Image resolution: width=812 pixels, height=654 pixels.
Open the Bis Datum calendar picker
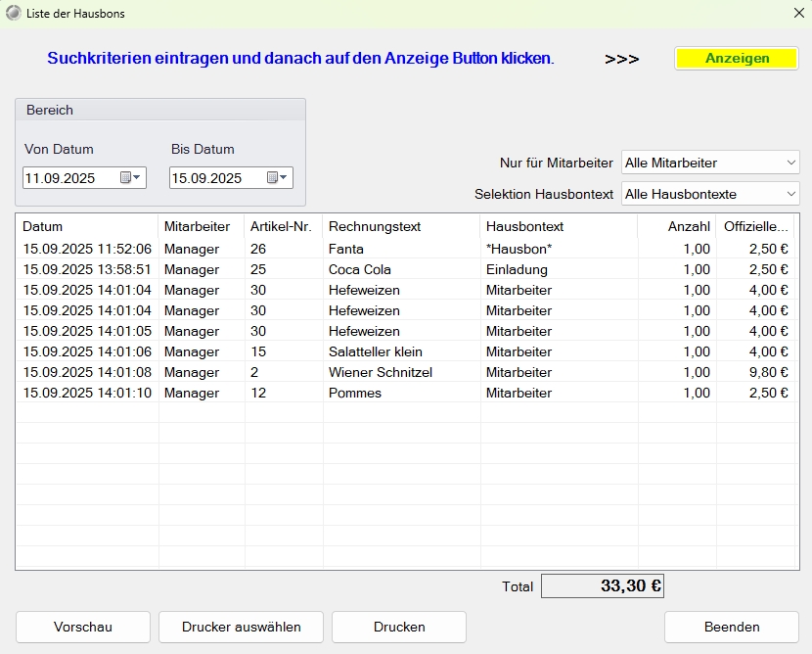(x=277, y=178)
